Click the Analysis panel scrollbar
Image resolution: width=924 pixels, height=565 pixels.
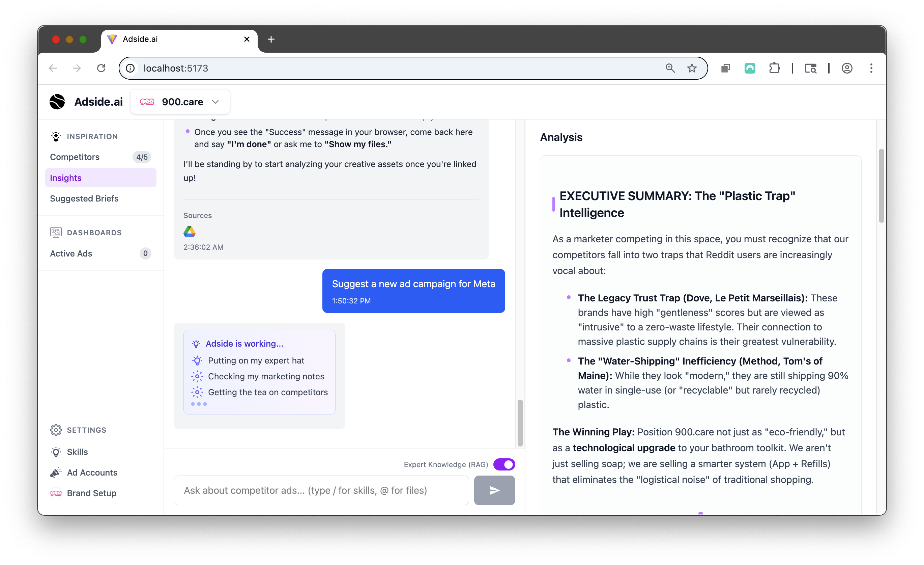click(881, 186)
